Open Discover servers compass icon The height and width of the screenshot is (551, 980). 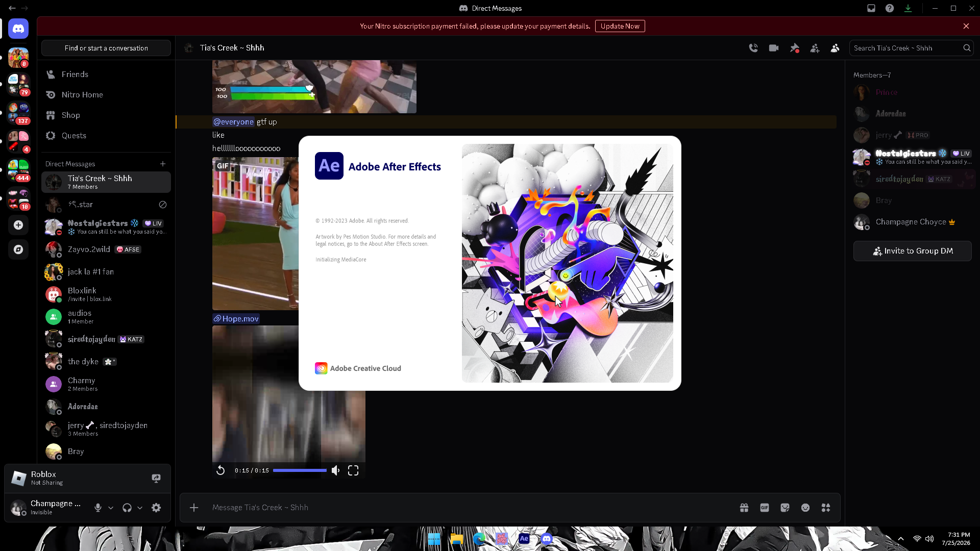(x=18, y=249)
